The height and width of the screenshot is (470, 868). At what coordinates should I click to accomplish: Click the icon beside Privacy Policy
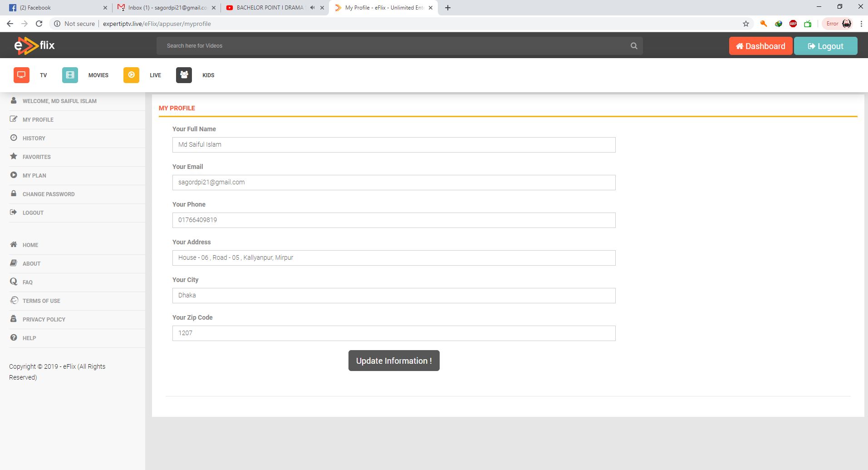[14, 319]
